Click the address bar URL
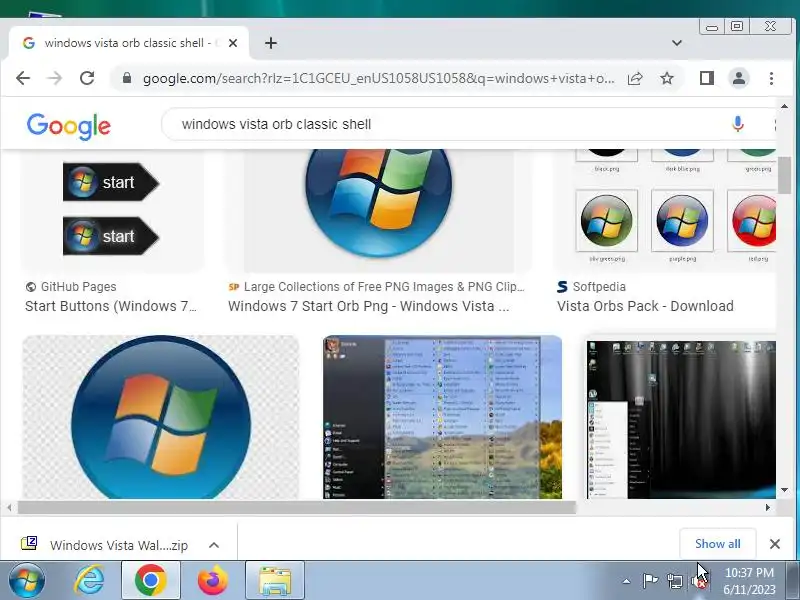The width and height of the screenshot is (800, 600). coord(379,79)
